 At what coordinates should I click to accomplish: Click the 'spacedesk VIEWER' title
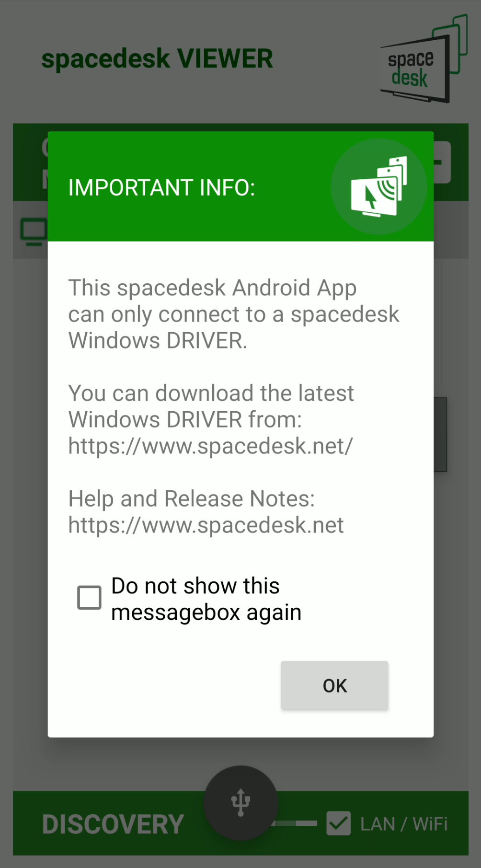(x=157, y=59)
